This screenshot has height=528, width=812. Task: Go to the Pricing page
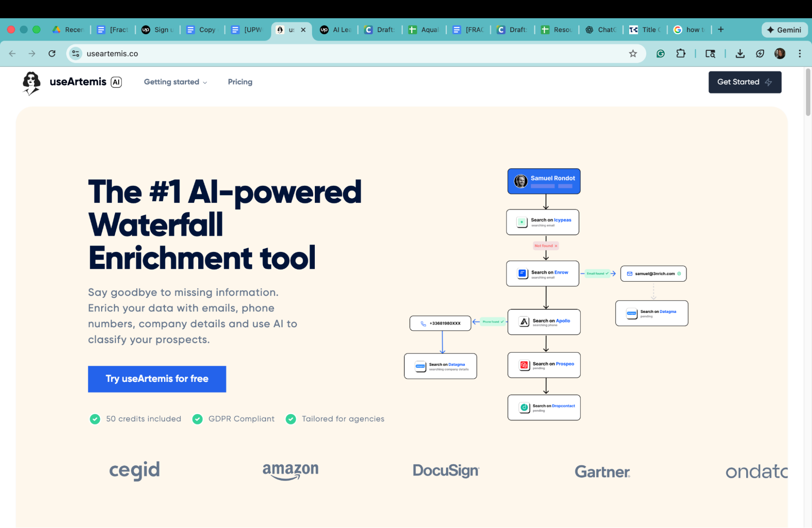[x=240, y=82]
